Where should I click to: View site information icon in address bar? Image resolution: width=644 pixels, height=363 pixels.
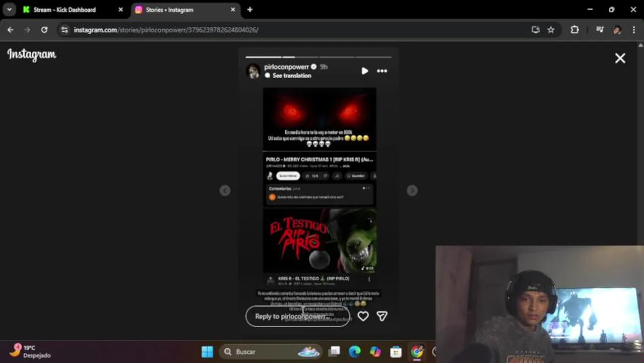click(65, 30)
